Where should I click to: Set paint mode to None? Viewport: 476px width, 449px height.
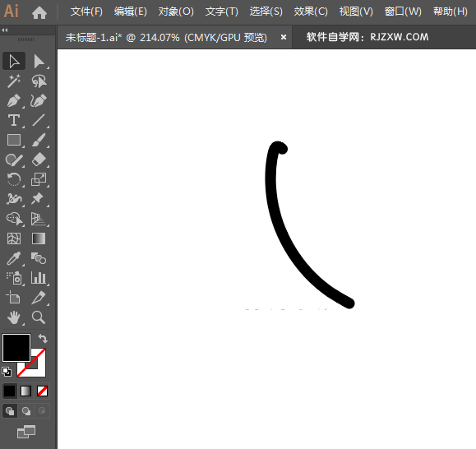42,391
